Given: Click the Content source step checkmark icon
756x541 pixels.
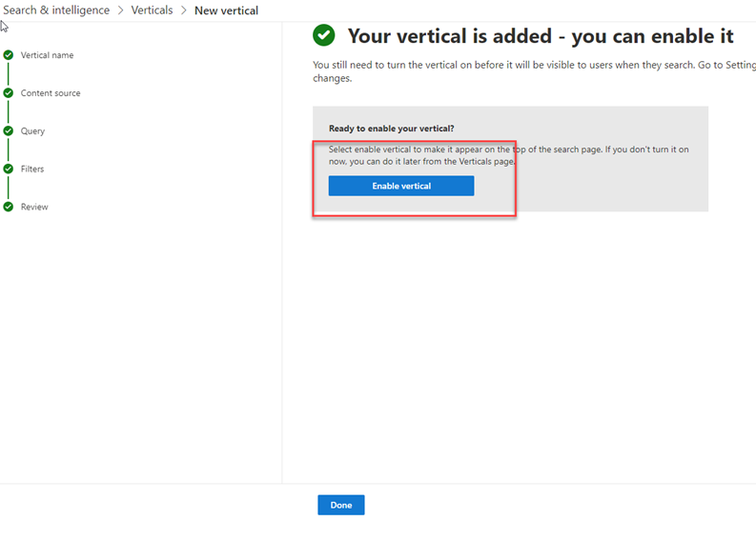Looking at the screenshot, I should 9,93.
